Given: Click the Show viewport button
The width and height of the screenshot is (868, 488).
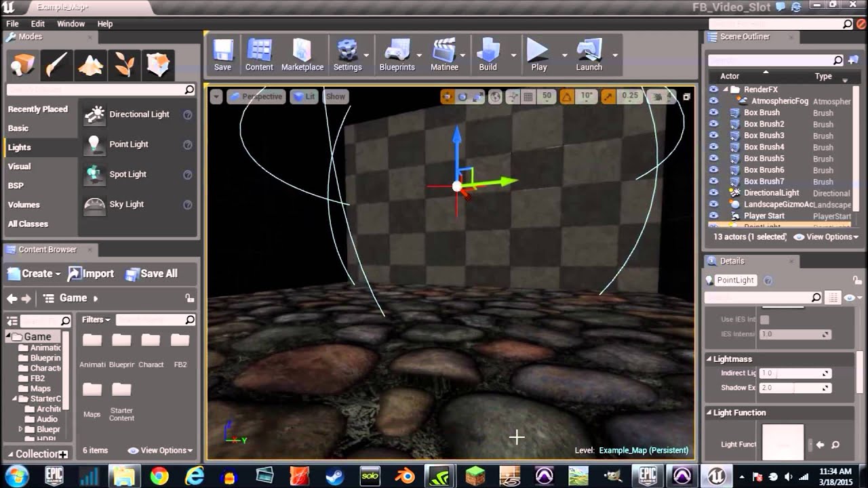Looking at the screenshot, I should 335,97.
